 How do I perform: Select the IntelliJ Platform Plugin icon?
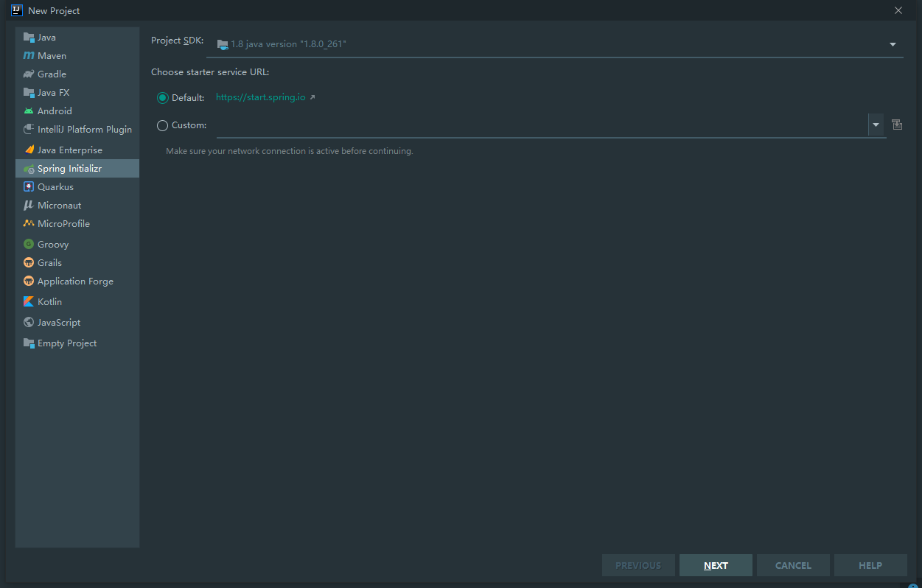[29, 130]
